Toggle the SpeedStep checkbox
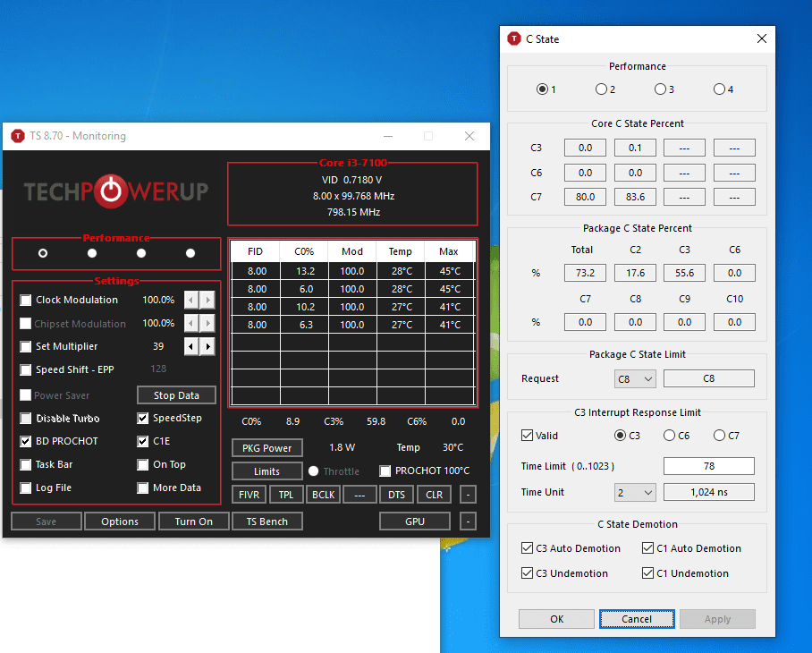 (x=143, y=418)
